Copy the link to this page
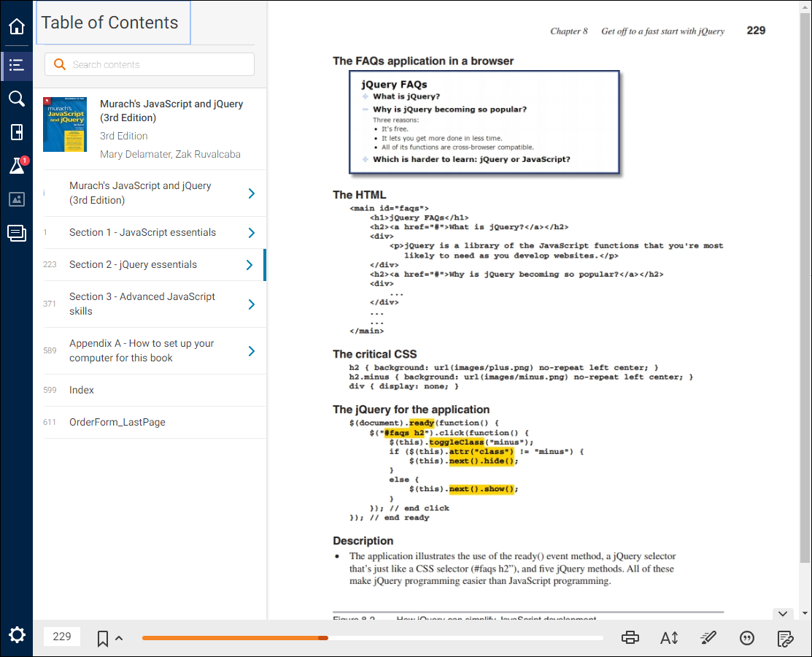 click(786, 637)
